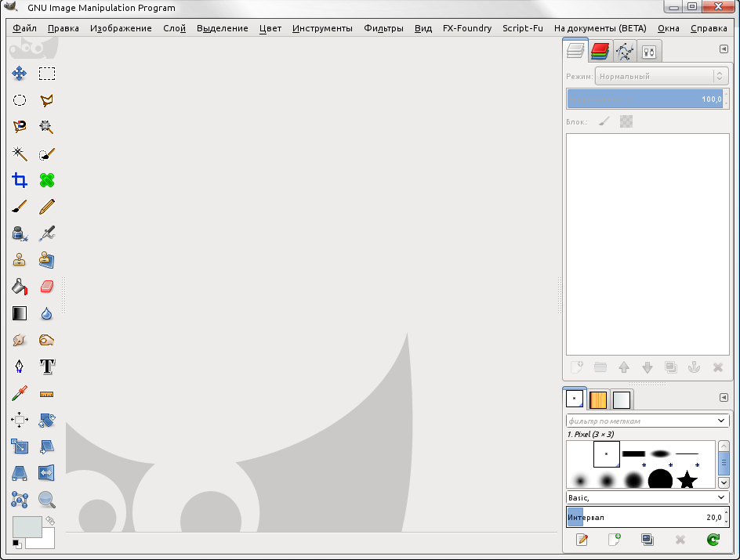
Task: Open the brushes dock tab menu arrow
Action: (724, 397)
